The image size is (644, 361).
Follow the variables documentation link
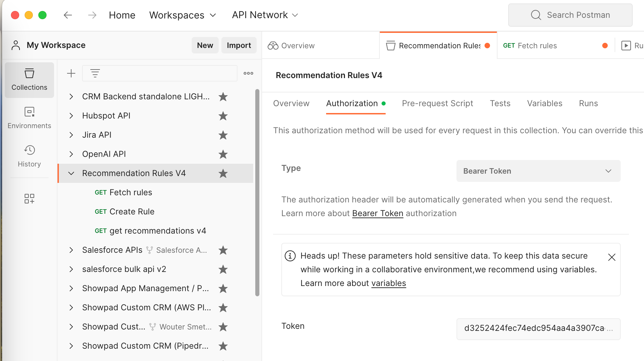tap(389, 283)
